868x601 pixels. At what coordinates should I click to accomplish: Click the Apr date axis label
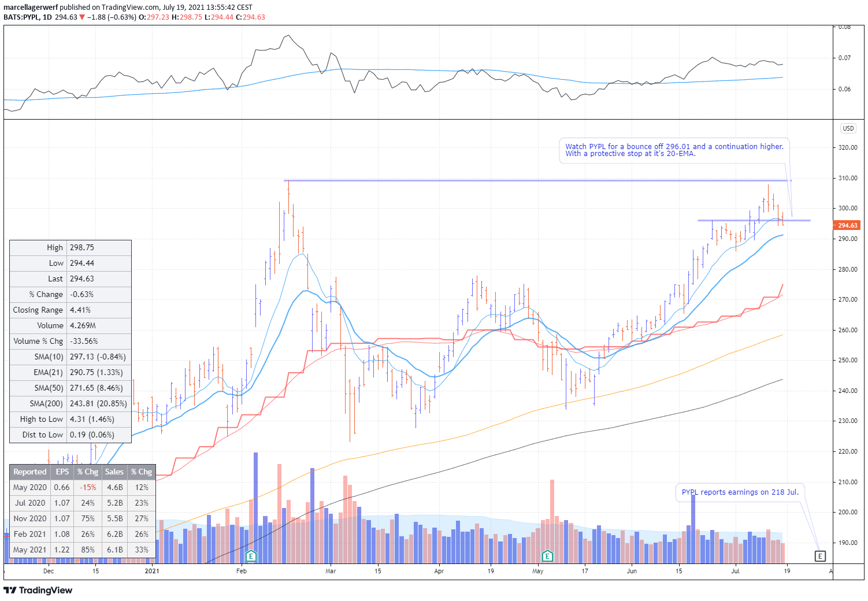pyautogui.click(x=439, y=571)
